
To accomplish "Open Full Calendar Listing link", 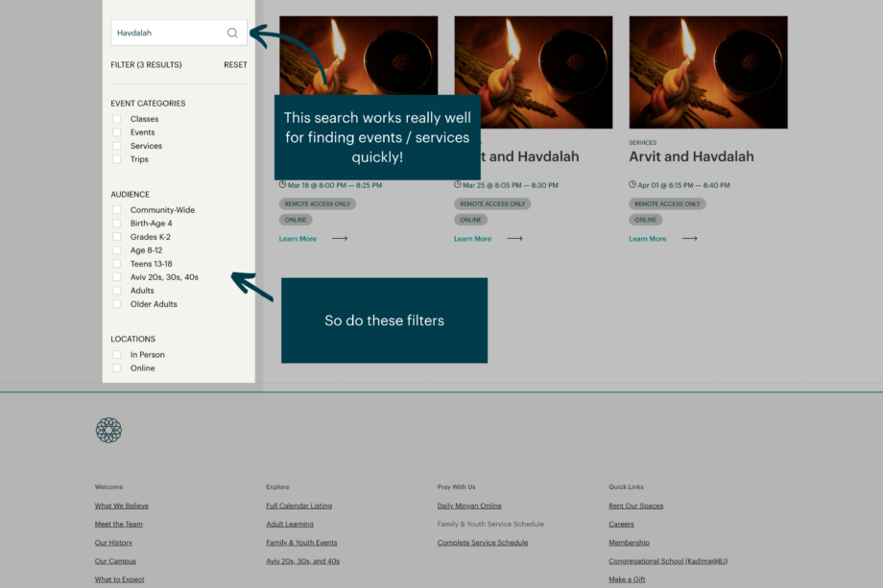I will tap(299, 506).
